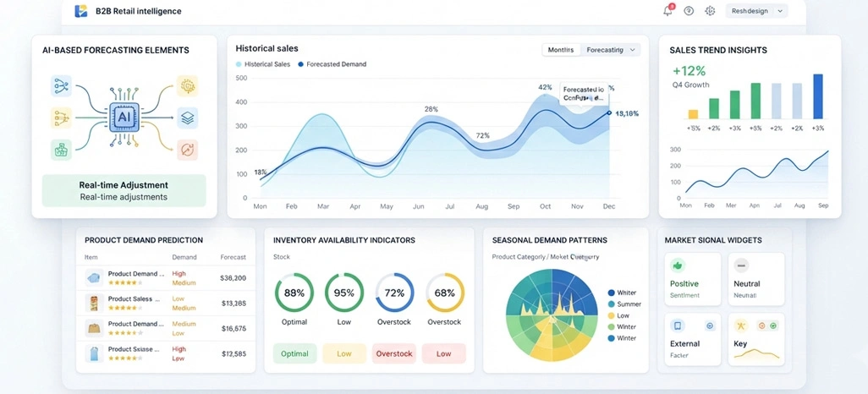This screenshot has height=394, width=868.
Task: Open the blue shirt product thumbnail
Action: click(x=94, y=277)
